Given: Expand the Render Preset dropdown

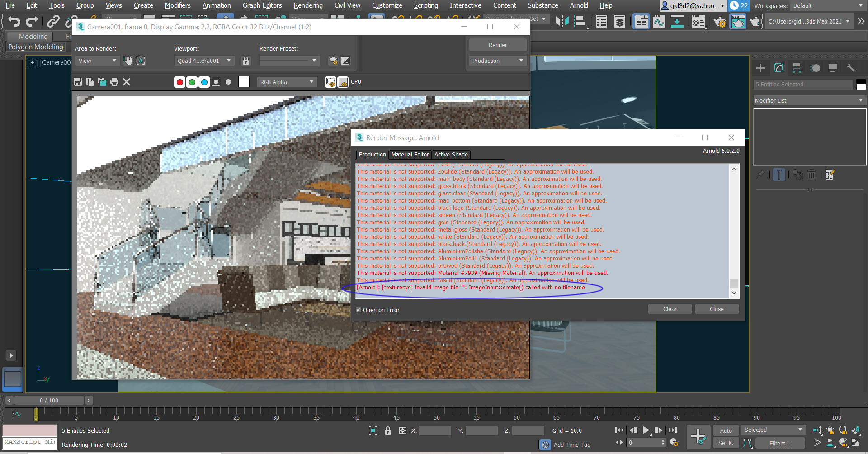Looking at the screenshot, I should 289,61.
